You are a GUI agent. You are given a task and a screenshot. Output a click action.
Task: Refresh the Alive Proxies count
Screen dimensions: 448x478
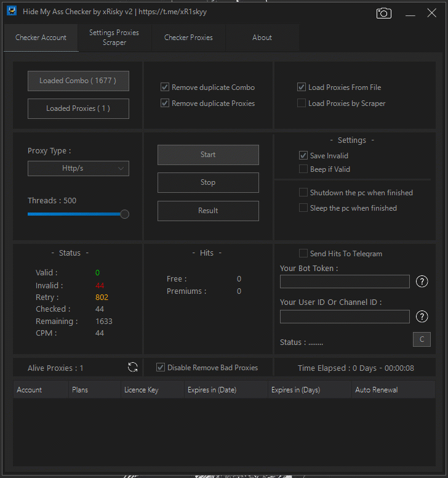[133, 368]
